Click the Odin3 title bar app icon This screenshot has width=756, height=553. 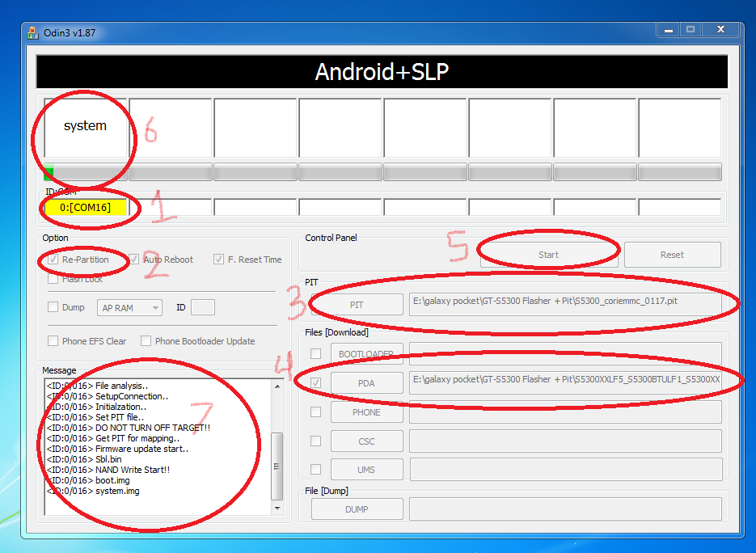33,33
